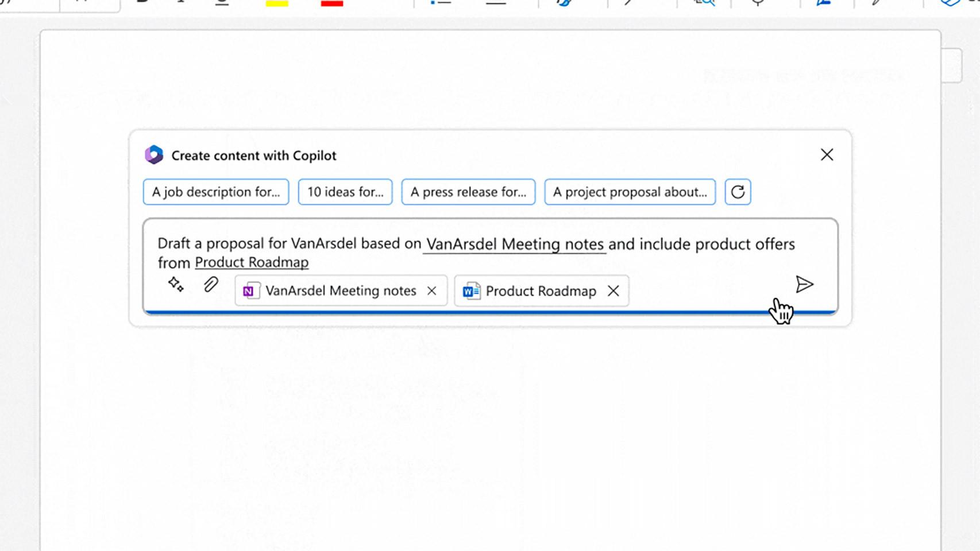The height and width of the screenshot is (551, 980).
Task: Send the prompt with the arrow icon
Action: [x=804, y=284]
